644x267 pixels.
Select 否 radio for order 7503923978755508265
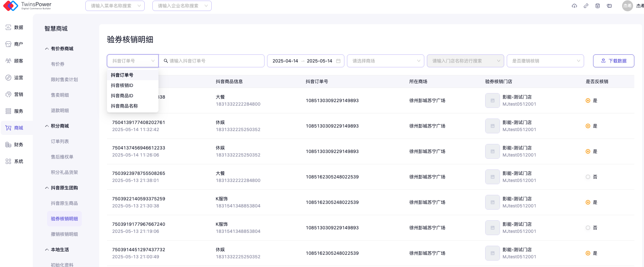point(588,177)
